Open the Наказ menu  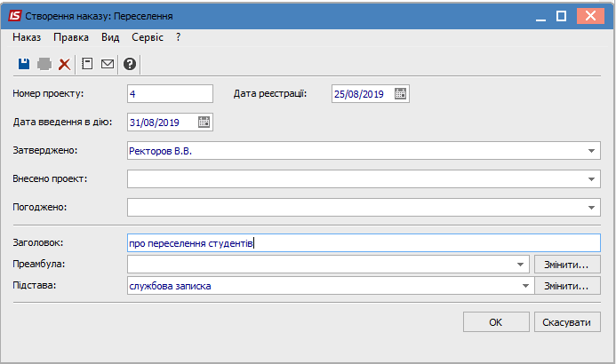pyautogui.click(x=27, y=37)
